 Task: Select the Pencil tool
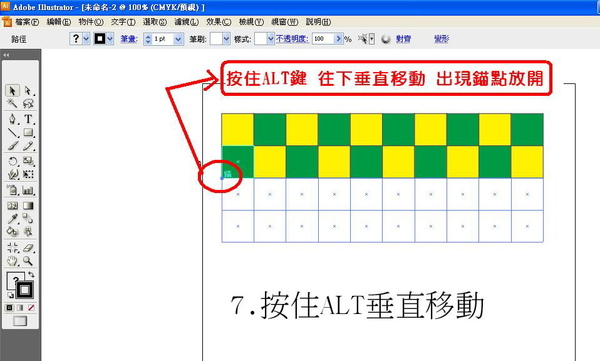(x=28, y=146)
